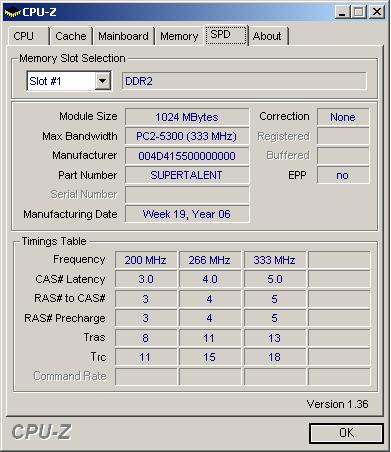Click the empty Registered field
The image size is (391, 452).
343,136
